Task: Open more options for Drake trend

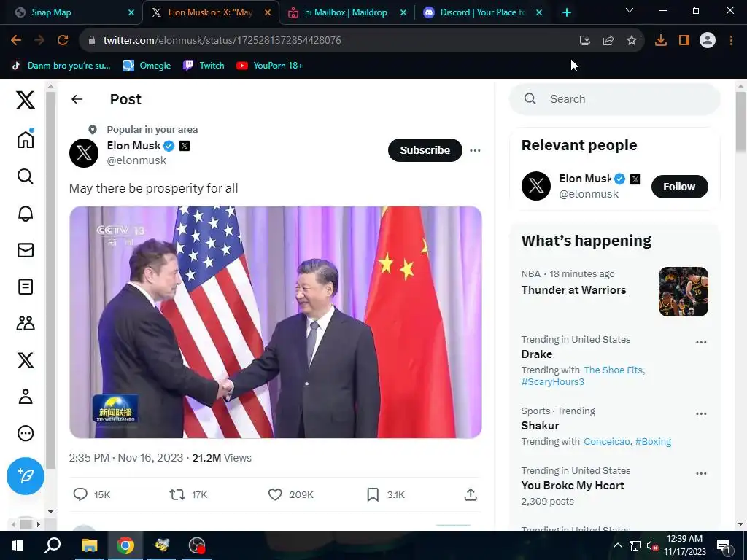Action: pos(701,343)
